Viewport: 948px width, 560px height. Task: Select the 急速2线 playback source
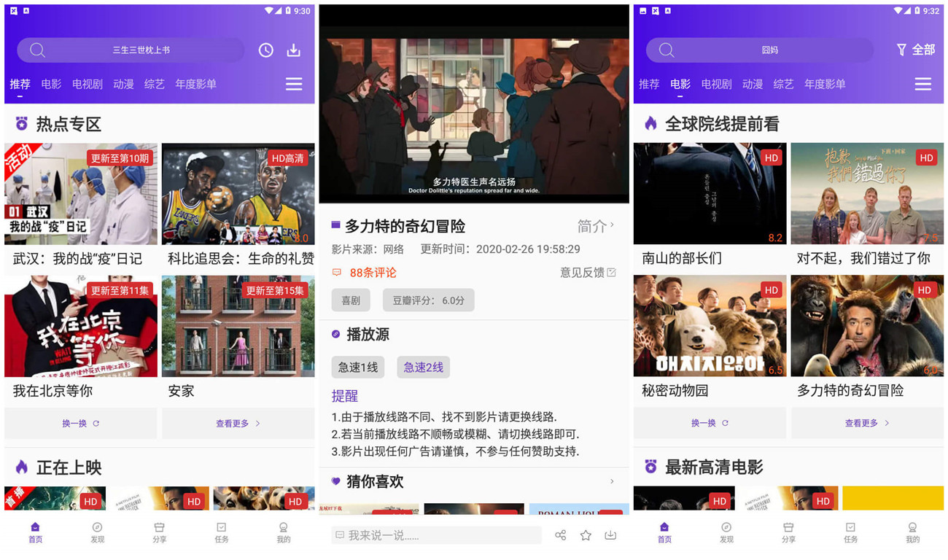coord(423,367)
